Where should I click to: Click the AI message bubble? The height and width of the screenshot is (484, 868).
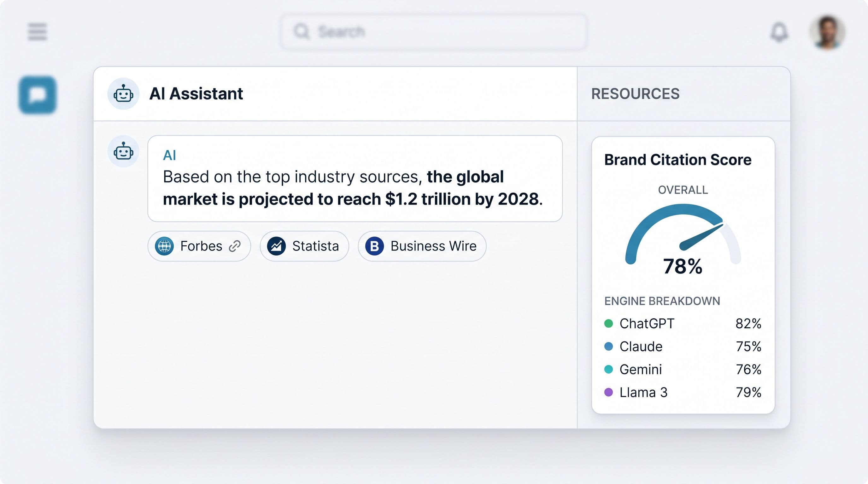coord(355,178)
